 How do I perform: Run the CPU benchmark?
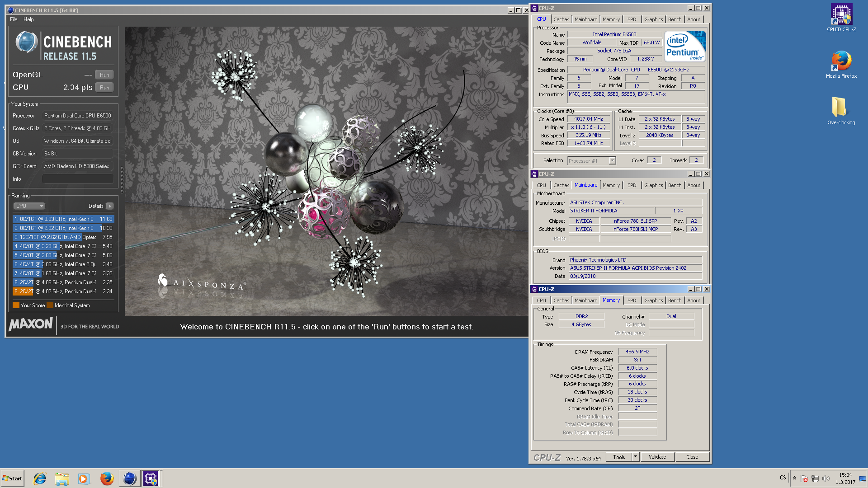(x=104, y=88)
